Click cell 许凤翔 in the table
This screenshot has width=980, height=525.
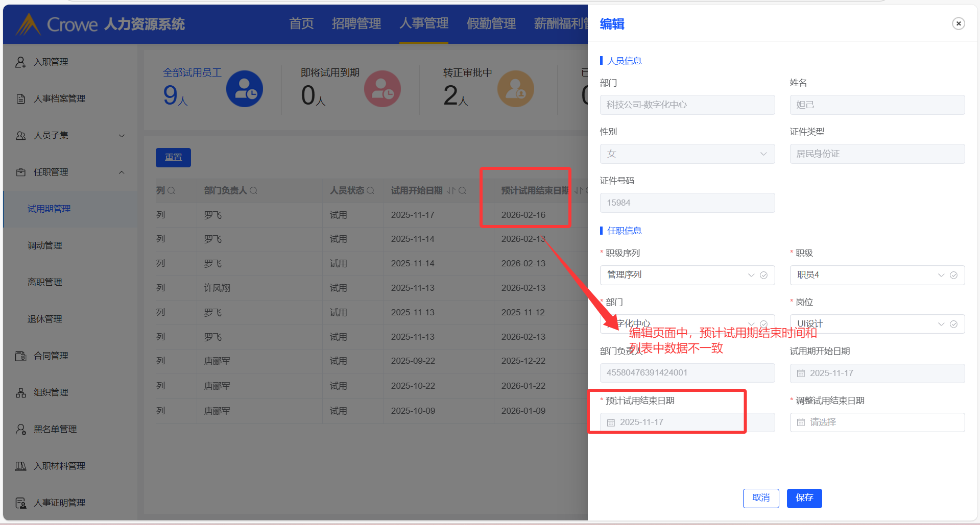(217, 288)
